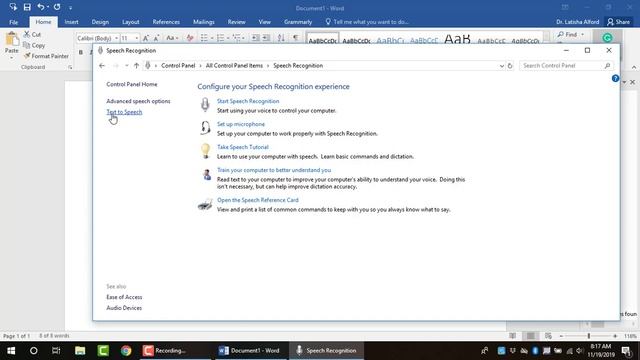Open Find in Word ribbon
The image size is (640, 360).
(567, 35)
